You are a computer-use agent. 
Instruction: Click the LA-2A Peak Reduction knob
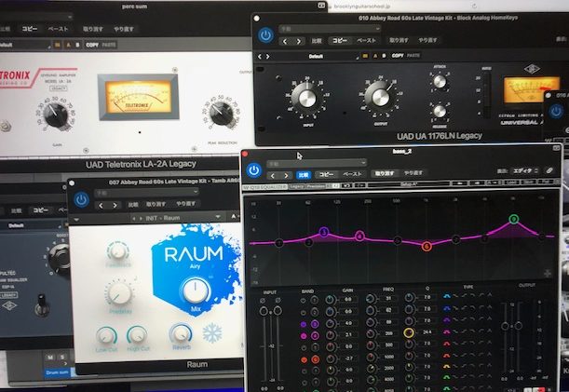coord(221,114)
